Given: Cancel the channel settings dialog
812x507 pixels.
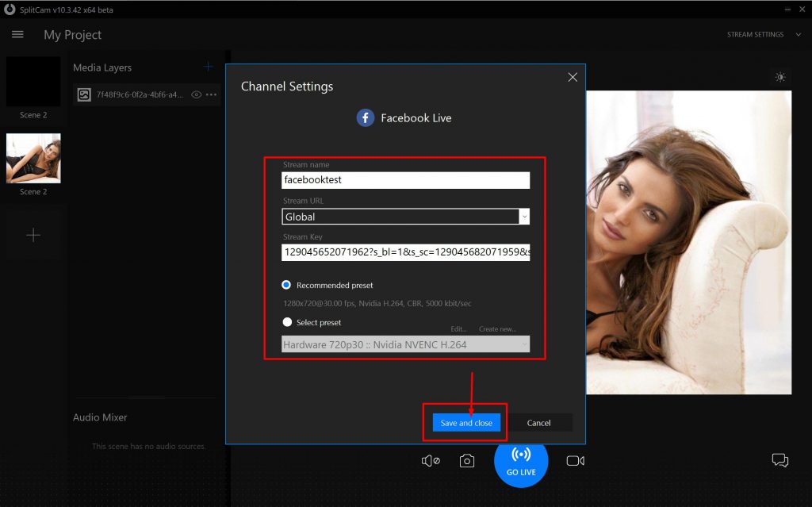Looking at the screenshot, I should pyautogui.click(x=538, y=422).
